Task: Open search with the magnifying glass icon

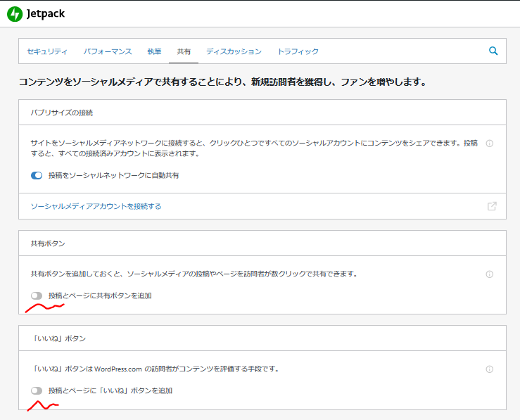Action: [x=493, y=51]
